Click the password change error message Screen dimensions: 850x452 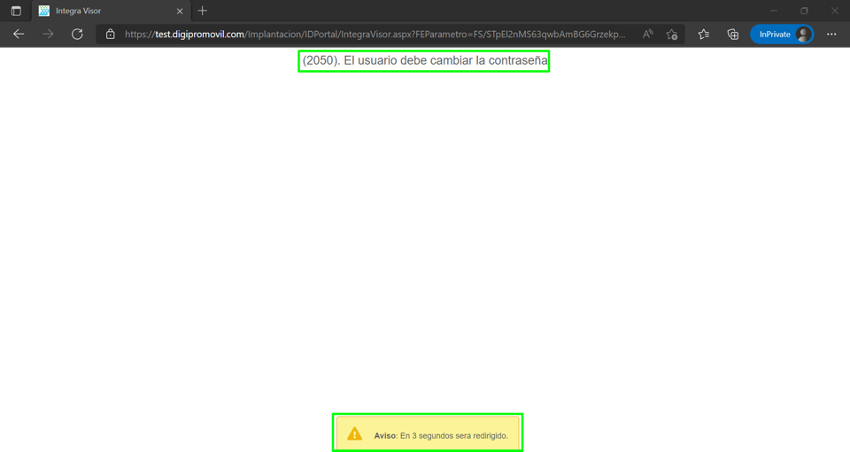point(424,61)
